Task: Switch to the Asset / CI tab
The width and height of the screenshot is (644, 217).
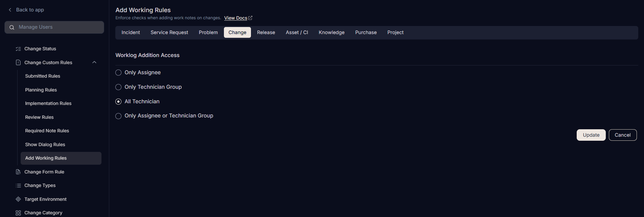Action: click(297, 32)
